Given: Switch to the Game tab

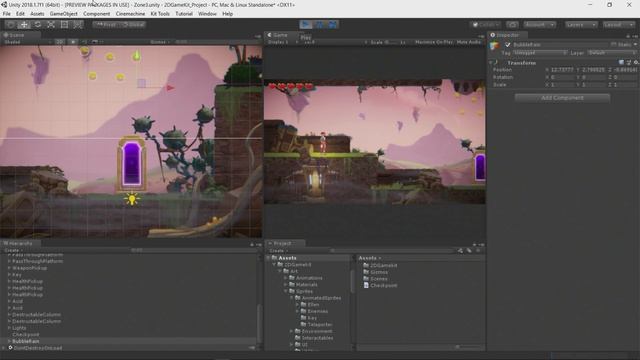Looking at the screenshot, I should [280, 35].
